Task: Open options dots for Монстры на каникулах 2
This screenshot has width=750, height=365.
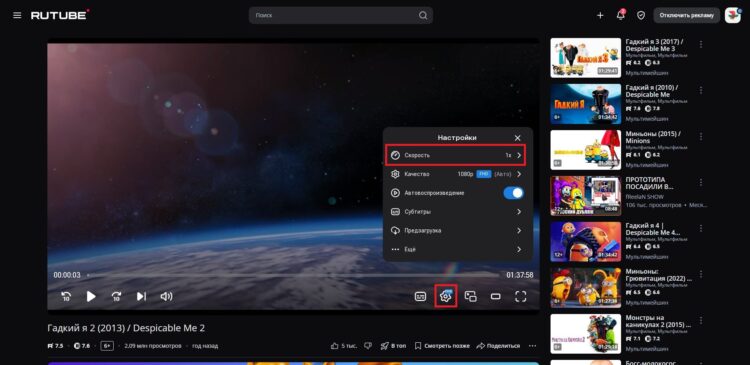Action: (x=701, y=320)
